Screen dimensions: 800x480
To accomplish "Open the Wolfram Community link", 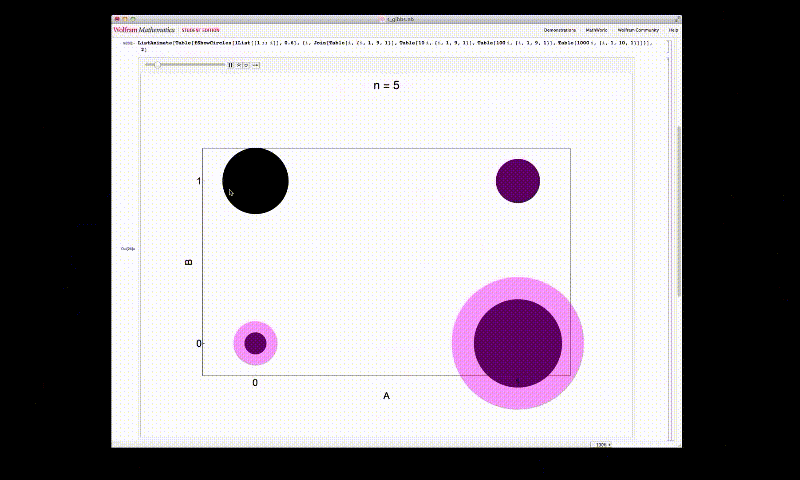I will click(638, 30).
